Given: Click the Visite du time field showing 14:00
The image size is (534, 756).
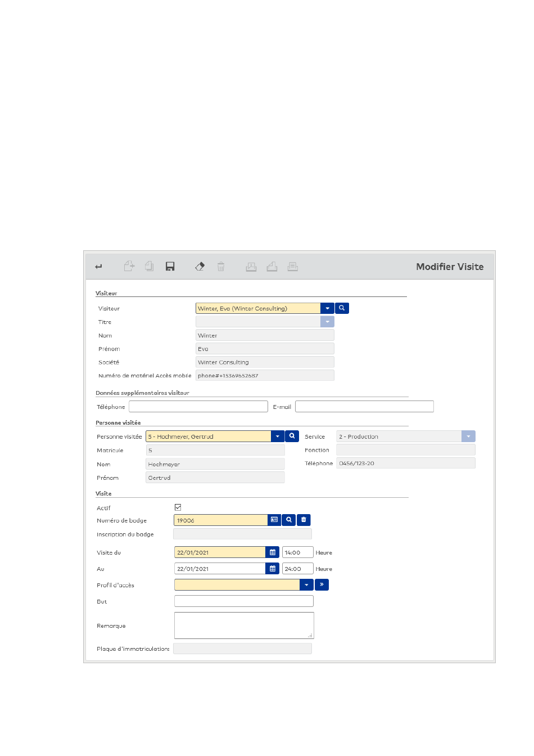Looking at the screenshot, I should pyautogui.click(x=297, y=553).
